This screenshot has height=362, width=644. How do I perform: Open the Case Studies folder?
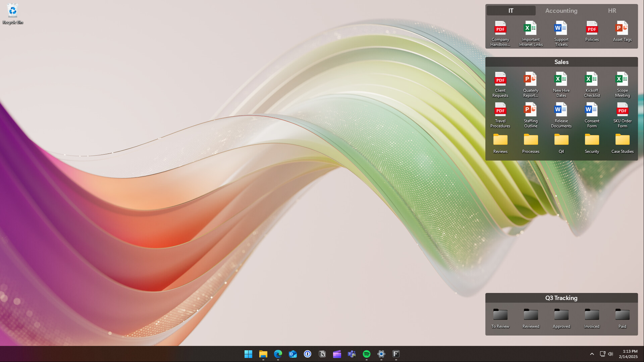click(622, 141)
